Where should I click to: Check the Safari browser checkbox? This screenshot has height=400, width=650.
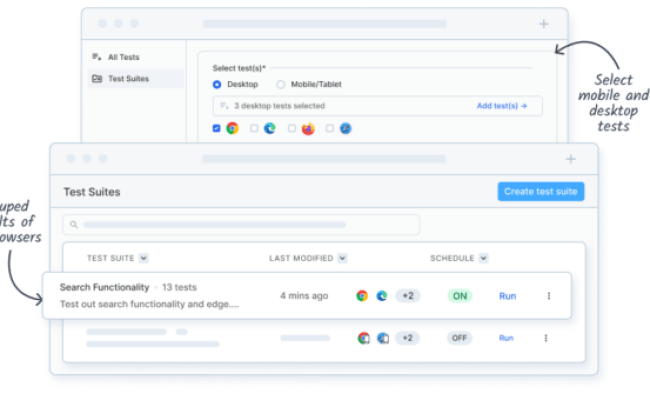pos(330,128)
